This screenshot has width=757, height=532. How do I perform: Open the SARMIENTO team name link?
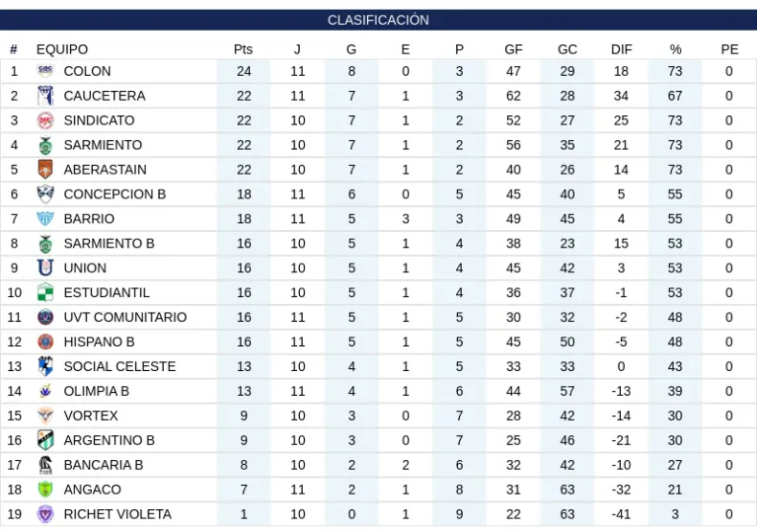[103, 145]
